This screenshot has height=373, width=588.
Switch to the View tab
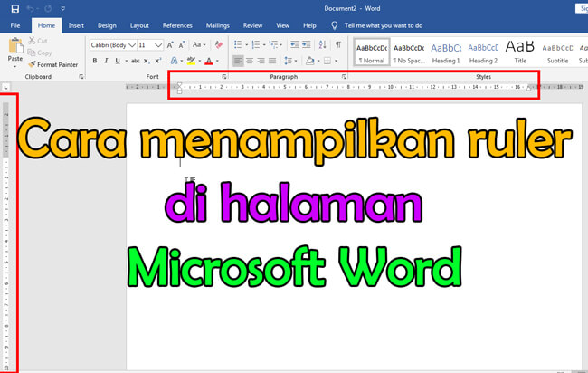[283, 25]
